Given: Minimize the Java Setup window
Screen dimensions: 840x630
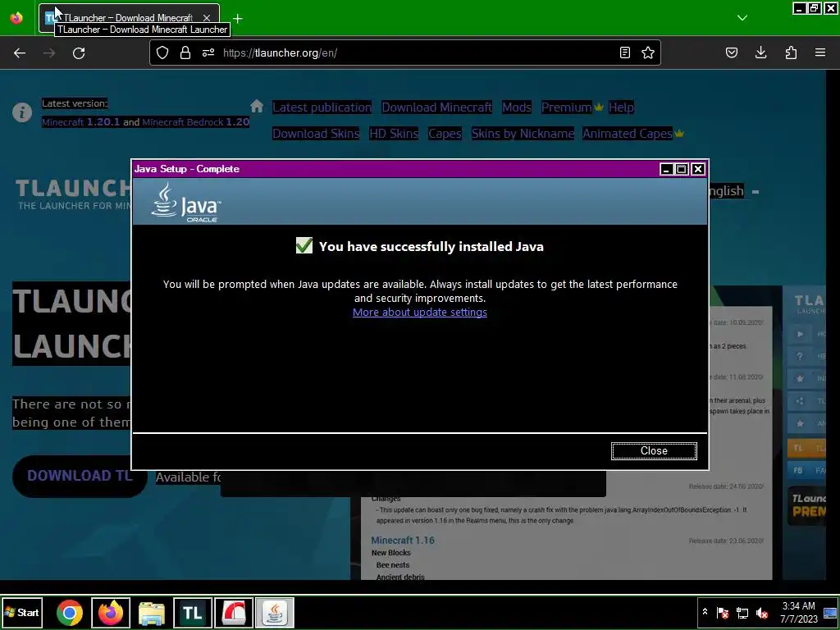Looking at the screenshot, I should tap(666, 169).
